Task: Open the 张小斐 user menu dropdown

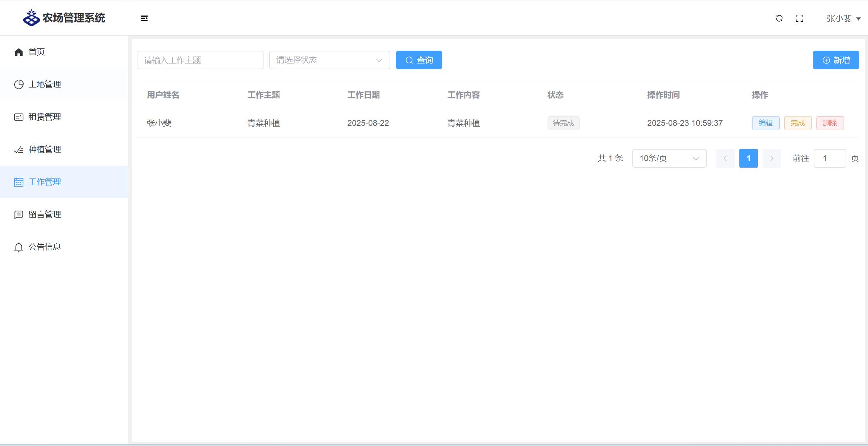Action: point(843,18)
